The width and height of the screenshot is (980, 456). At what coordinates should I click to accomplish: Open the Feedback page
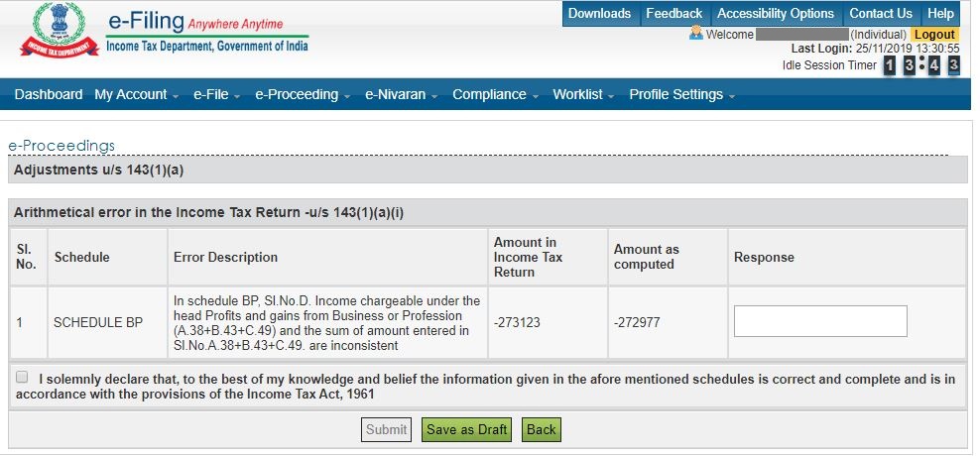click(x=674, y=14)
